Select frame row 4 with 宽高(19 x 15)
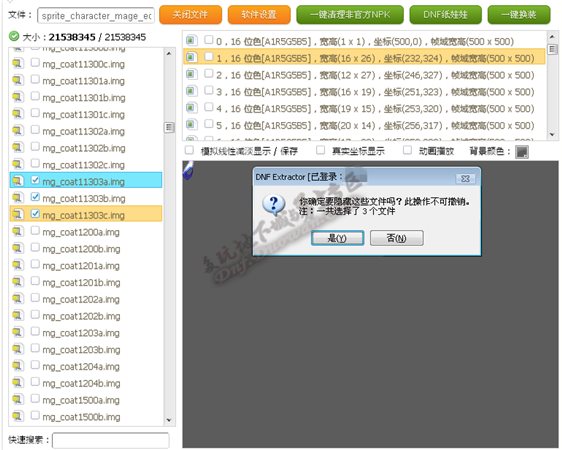The height and width of the screenshot is (450, 562). click(x=365, y=108)
